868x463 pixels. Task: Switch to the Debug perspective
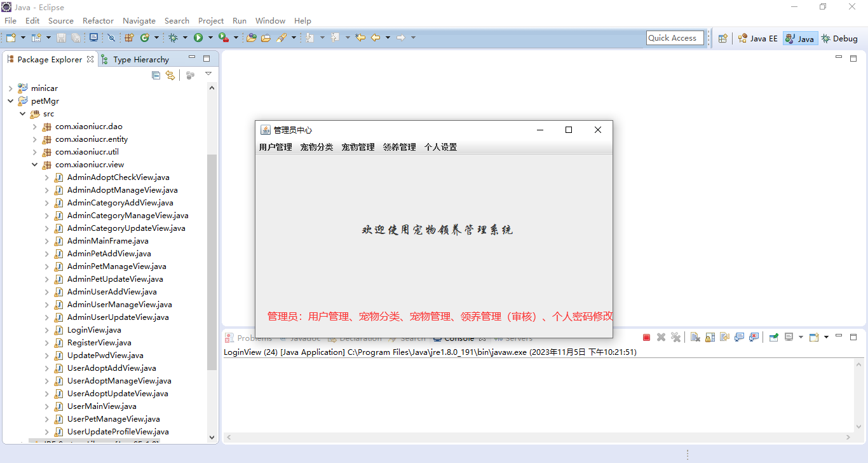click(x=839, y=38)
